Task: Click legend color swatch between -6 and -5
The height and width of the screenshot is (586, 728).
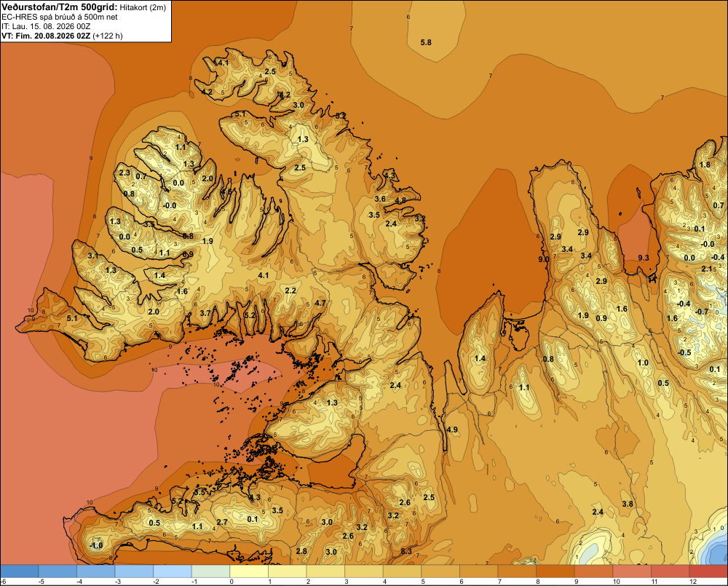Action: pos(19,571)
